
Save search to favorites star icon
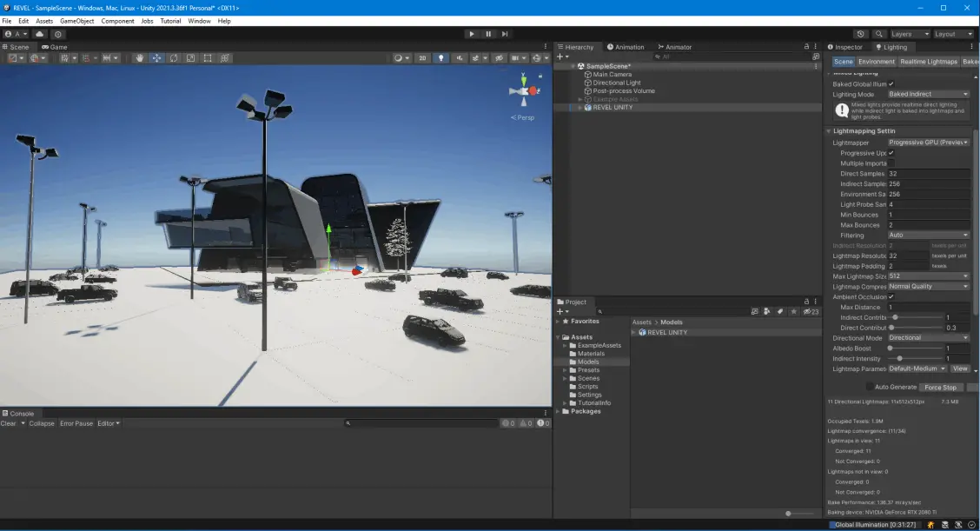coord(794,311)
